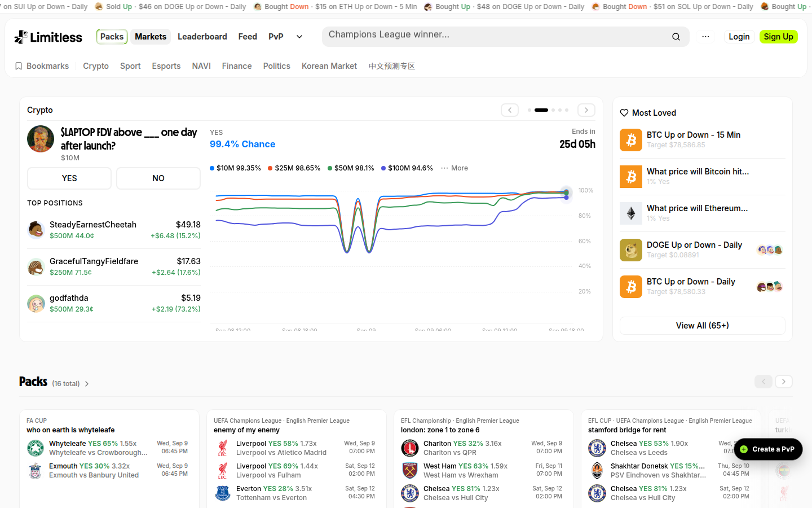Click the search magnifier icon
812x508 pixels.
(676, 37)
